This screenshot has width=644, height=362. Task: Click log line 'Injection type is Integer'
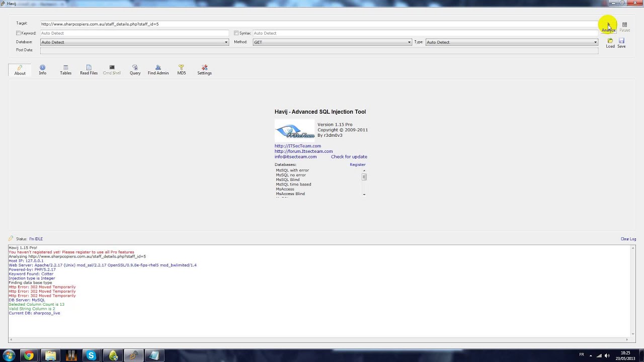coord(32,278)
